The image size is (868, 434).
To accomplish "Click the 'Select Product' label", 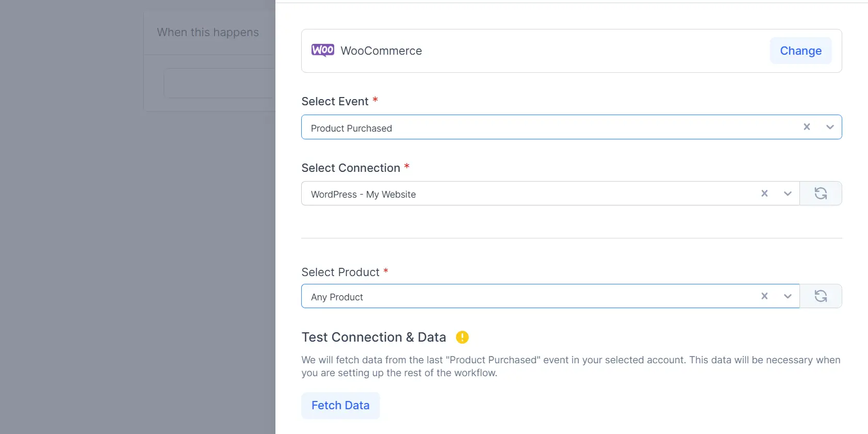I will [x=340, y=272].
